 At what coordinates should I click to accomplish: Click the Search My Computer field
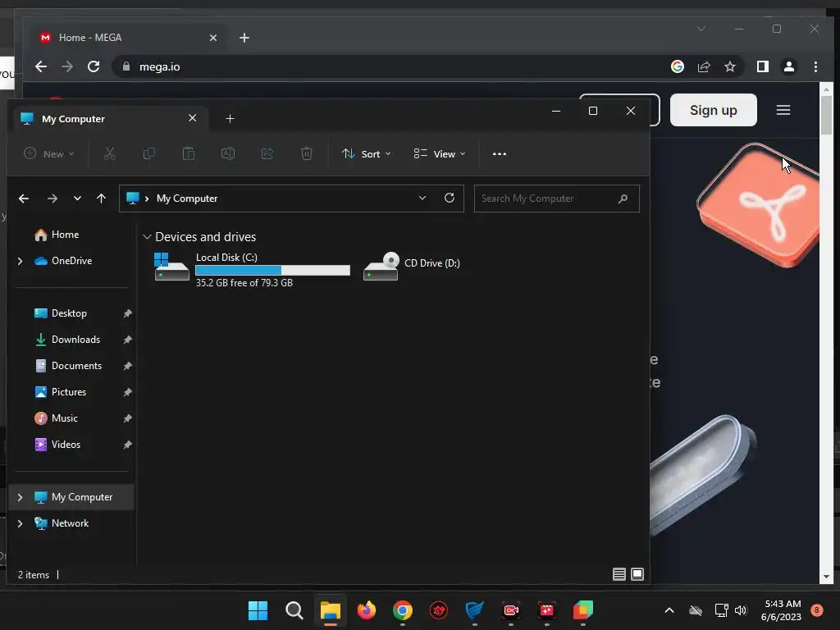tap(557, 199)
